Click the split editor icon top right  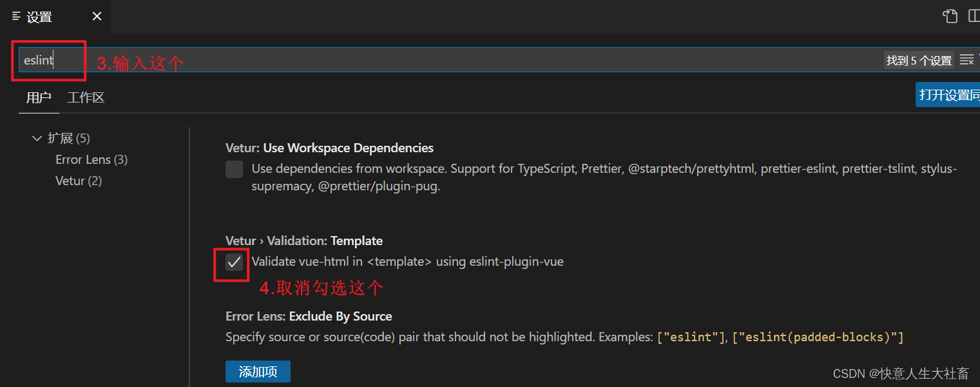click(x=975, y=15)
